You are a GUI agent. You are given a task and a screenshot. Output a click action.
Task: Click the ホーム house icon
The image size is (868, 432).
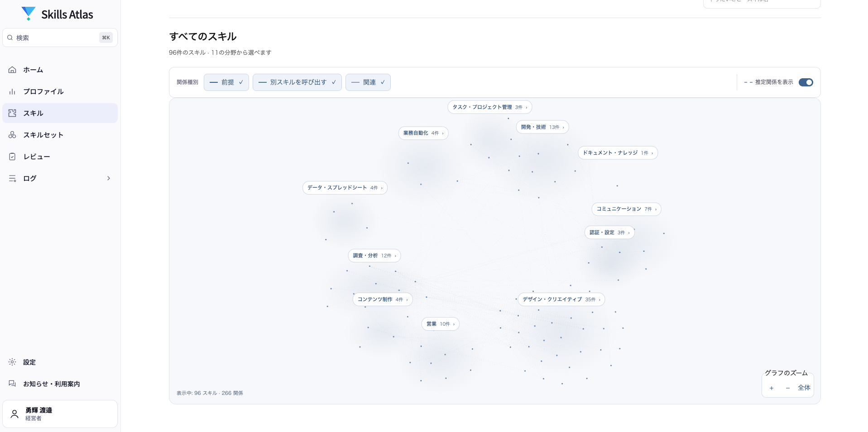[x=12, y=70]
